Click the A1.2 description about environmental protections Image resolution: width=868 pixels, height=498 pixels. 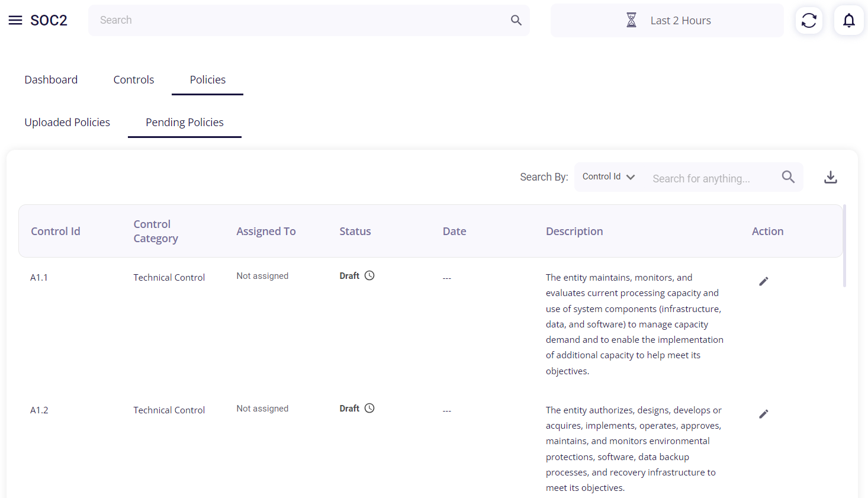coord(634,449)
